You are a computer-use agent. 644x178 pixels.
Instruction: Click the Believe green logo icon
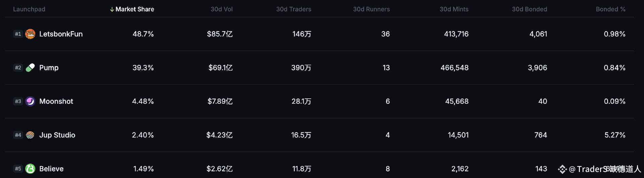[30, 169]
